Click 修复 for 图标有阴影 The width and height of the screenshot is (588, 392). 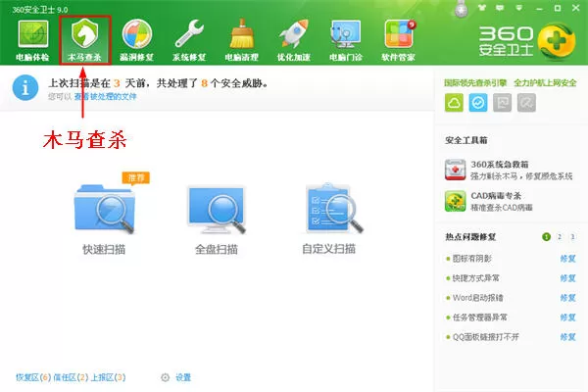tap(567, 259)
